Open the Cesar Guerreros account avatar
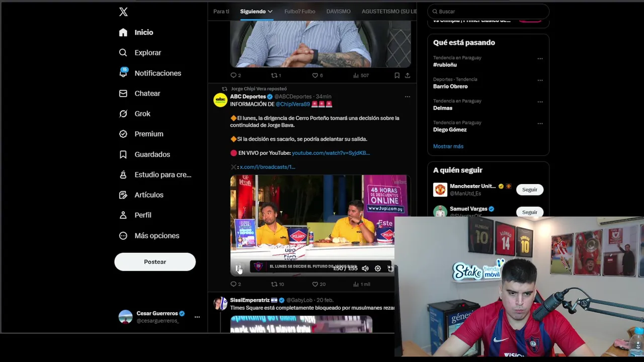 pyautogui.click(x=125, y=317)
